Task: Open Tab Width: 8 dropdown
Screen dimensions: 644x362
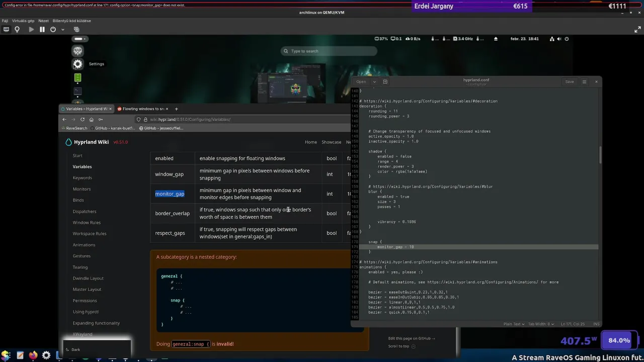Action: pos(541,324)
